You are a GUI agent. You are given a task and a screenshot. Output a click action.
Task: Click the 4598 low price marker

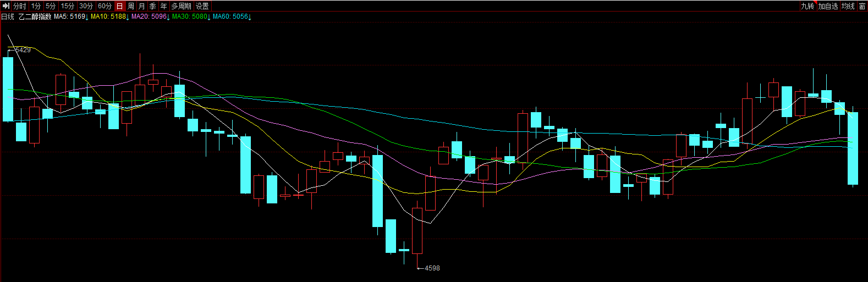click(432, 268)
